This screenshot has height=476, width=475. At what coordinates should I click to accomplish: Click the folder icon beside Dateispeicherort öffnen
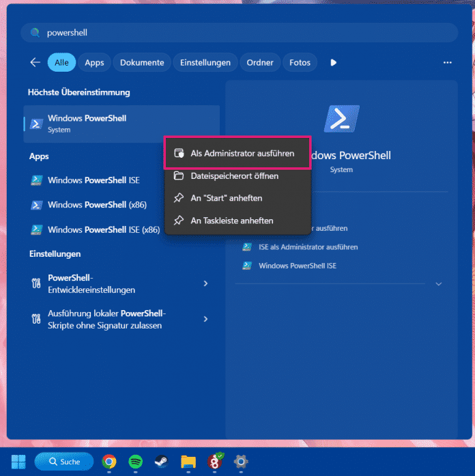(x=179, y=176)
